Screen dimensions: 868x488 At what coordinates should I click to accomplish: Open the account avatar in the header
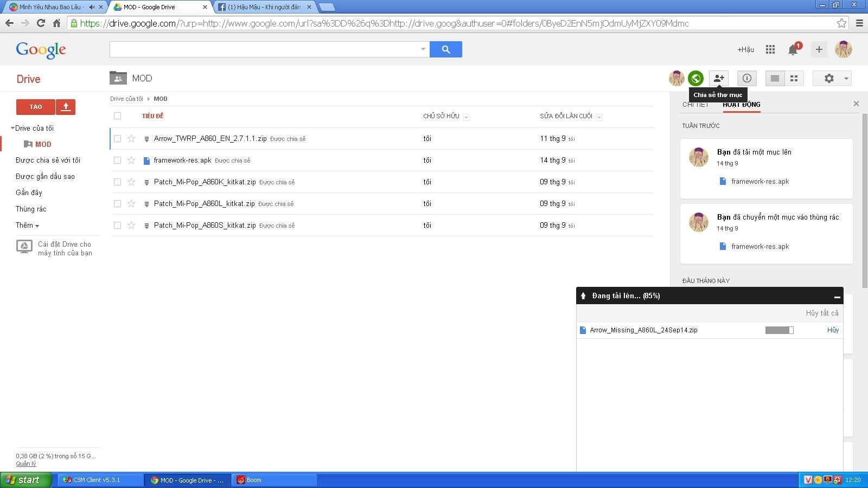tap(844, 49)
